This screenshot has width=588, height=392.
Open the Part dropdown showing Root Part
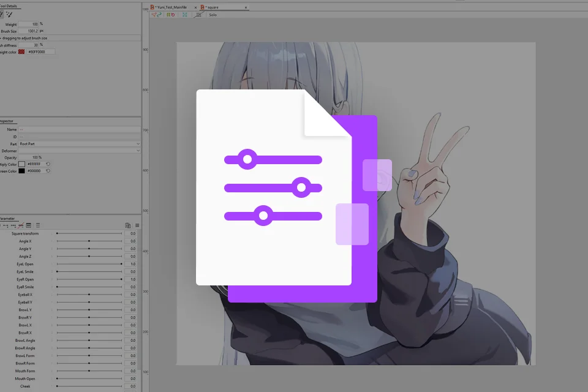click(80, 144)
